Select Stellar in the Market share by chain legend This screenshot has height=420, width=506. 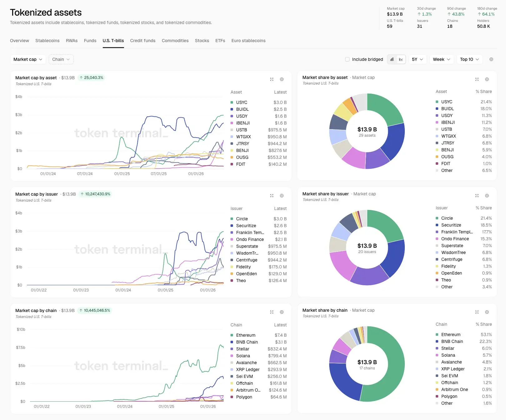(x=448, y=348)
